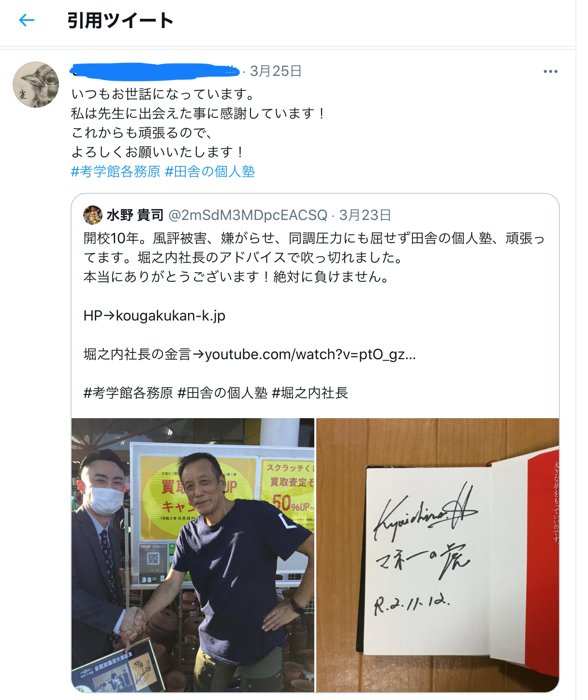The height and width of the screenshot is (700, 588).
Task: Open the youtube.com/watch link
Action: (310, 354)
